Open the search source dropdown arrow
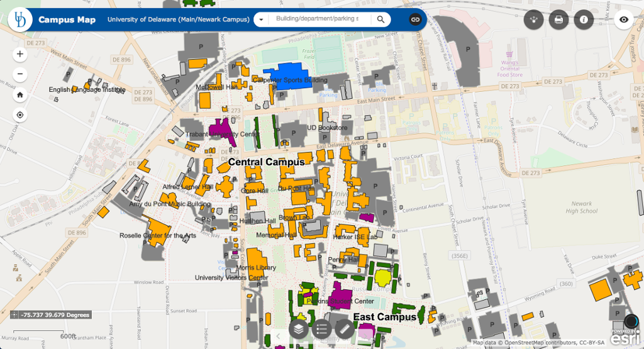 tap(261, 19)
